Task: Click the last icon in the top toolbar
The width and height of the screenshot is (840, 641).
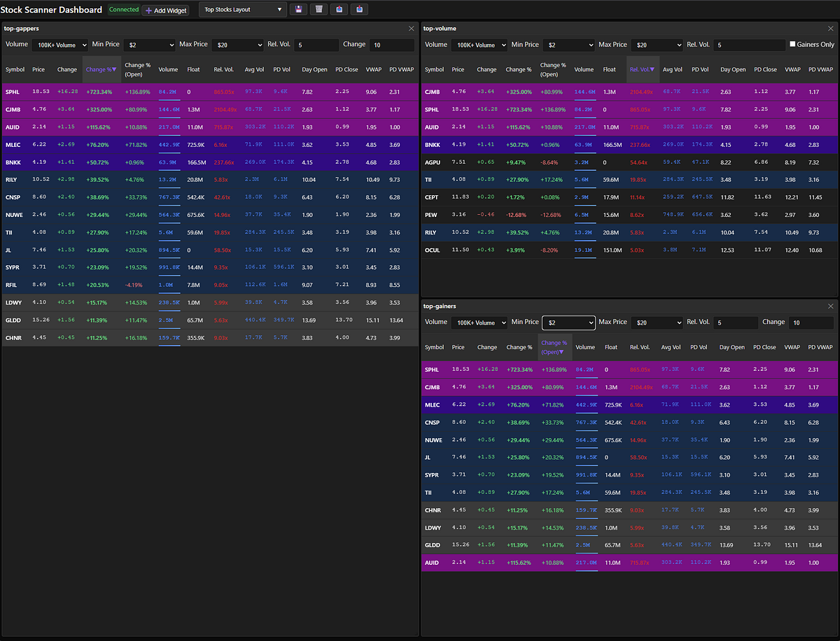Action: [360, 10]
